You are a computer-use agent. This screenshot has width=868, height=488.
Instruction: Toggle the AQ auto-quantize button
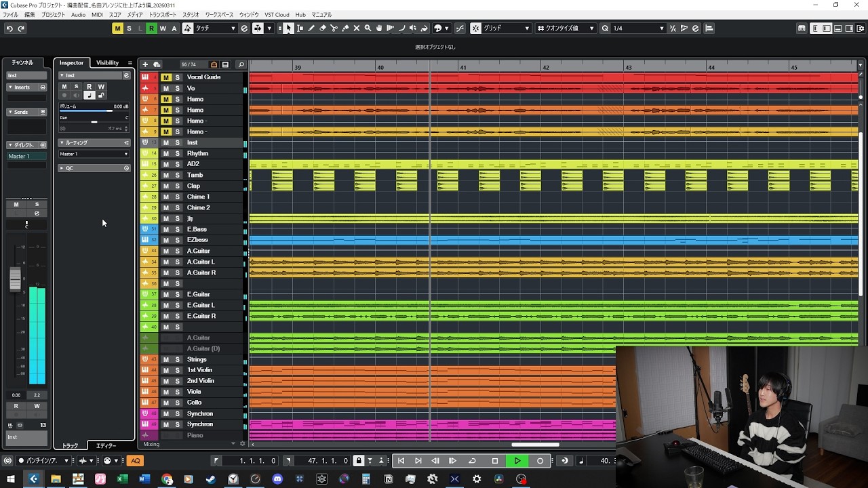click(135, 461)
